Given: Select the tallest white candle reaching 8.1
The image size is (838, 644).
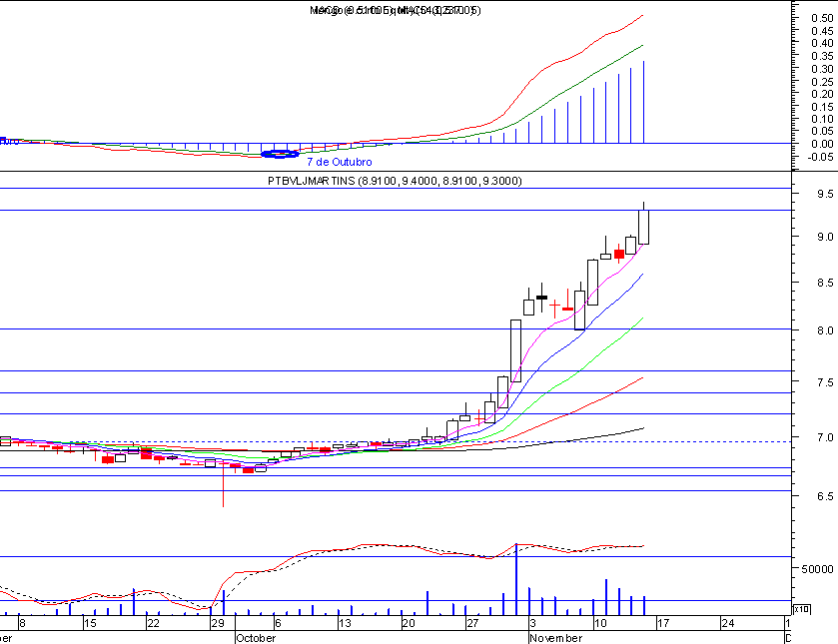Looking at the screenshot, I should tap(515, 350).
